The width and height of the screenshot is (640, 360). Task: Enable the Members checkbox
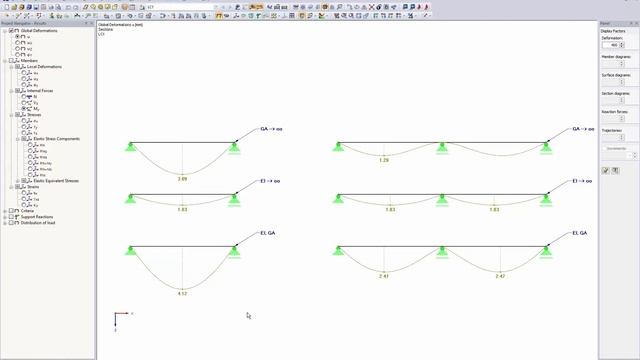(11, 60)
